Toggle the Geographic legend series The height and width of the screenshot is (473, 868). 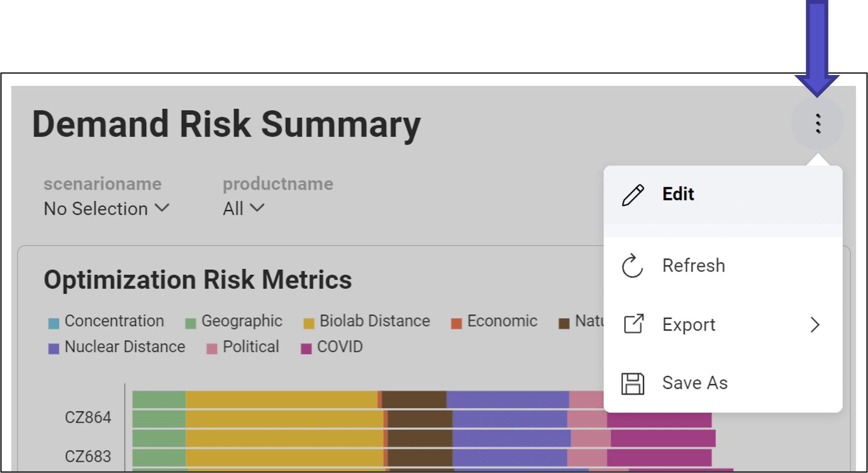pos(241,321)
